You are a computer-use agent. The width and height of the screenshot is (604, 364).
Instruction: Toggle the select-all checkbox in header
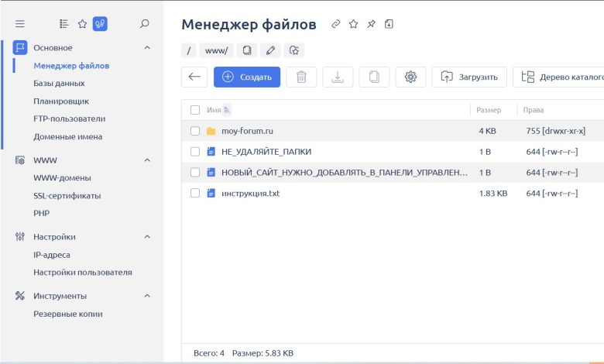[195, 110]
